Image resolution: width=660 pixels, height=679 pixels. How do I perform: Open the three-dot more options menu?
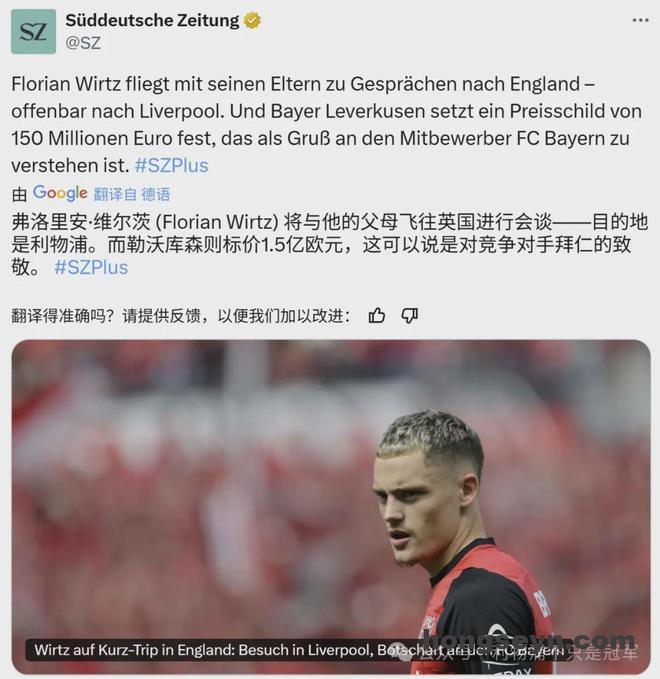coord(641,20)
